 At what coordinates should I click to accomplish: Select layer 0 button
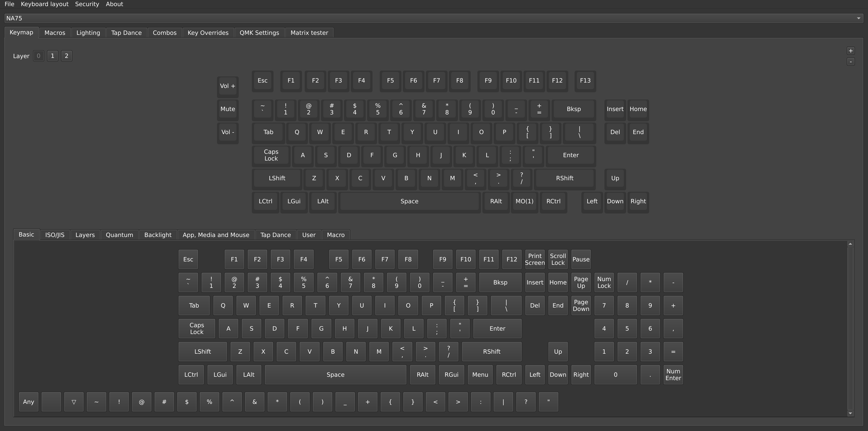pyautogui.click(x=38, y=56)
